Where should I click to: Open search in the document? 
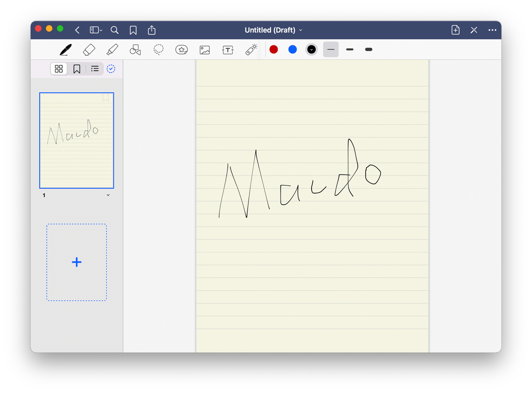pos(115,30)
